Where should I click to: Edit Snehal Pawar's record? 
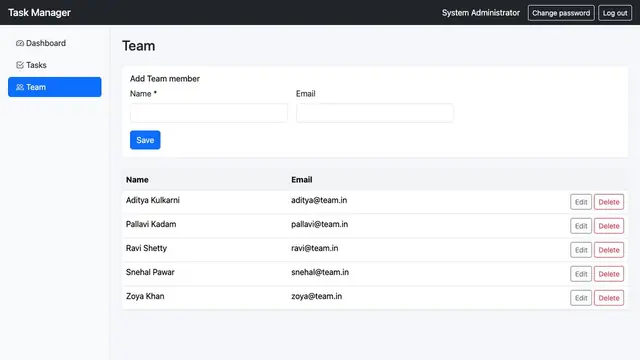[581, 274]
